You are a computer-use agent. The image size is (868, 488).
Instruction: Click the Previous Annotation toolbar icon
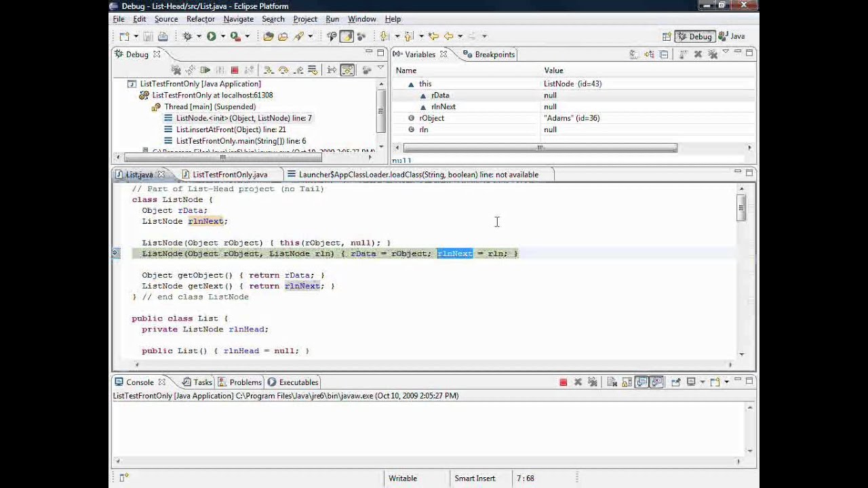click(408, 36)
